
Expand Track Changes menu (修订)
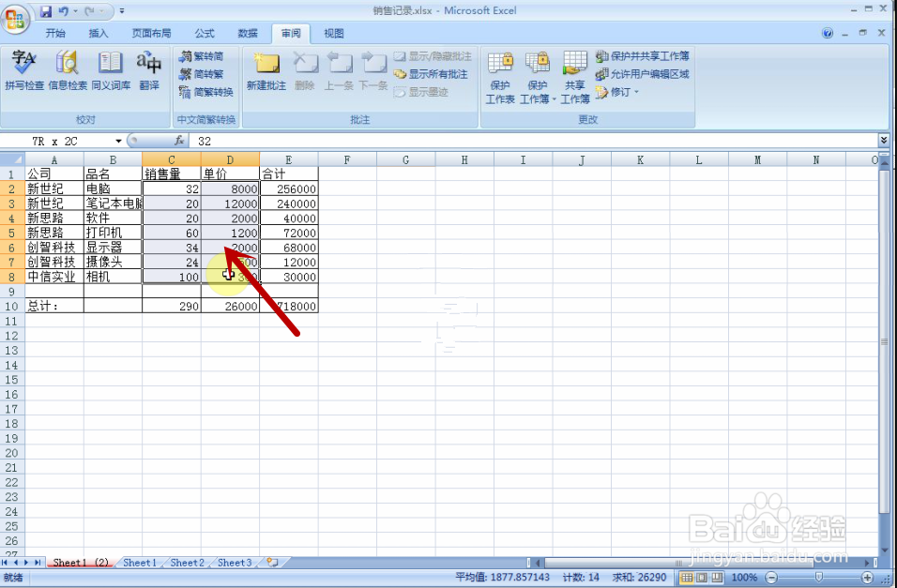616,92
